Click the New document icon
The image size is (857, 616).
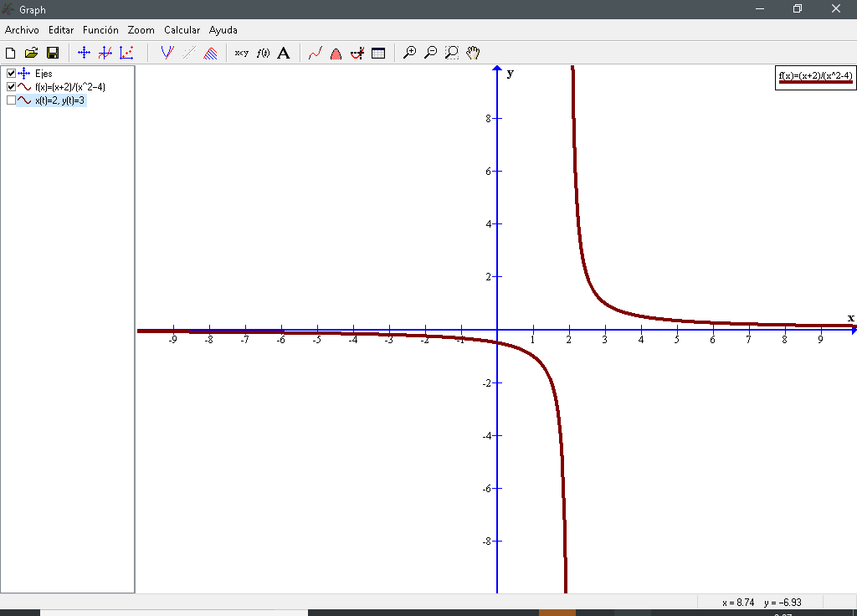click(x=11, y=53)
